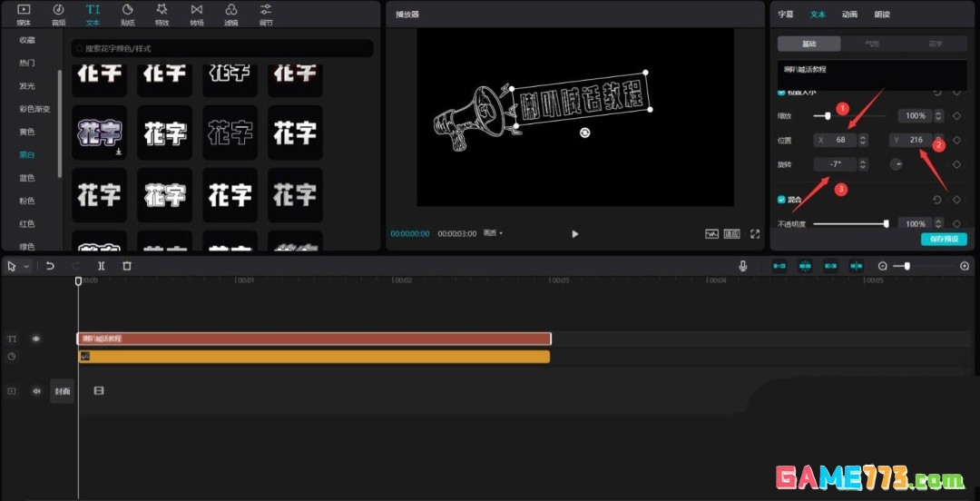Select the 气泡 bubble sub-tab
This screenshot has height=501, width=980.
tap(871, 44)
